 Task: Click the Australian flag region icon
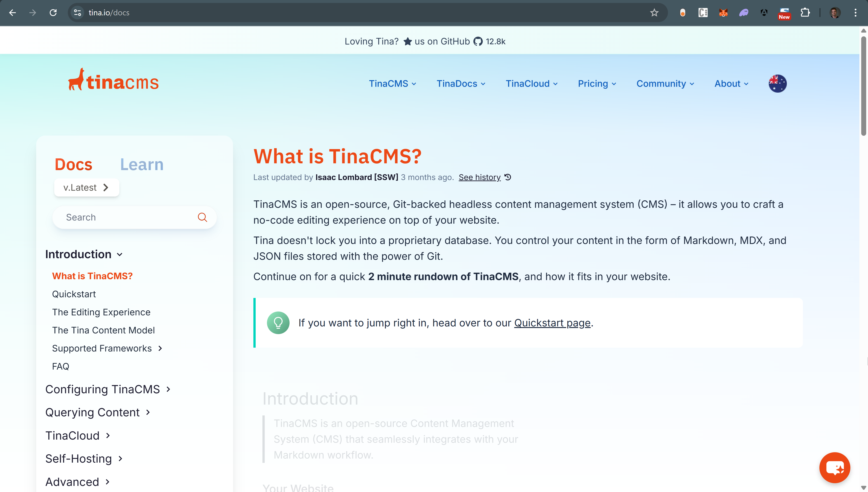tap(777, 83)
